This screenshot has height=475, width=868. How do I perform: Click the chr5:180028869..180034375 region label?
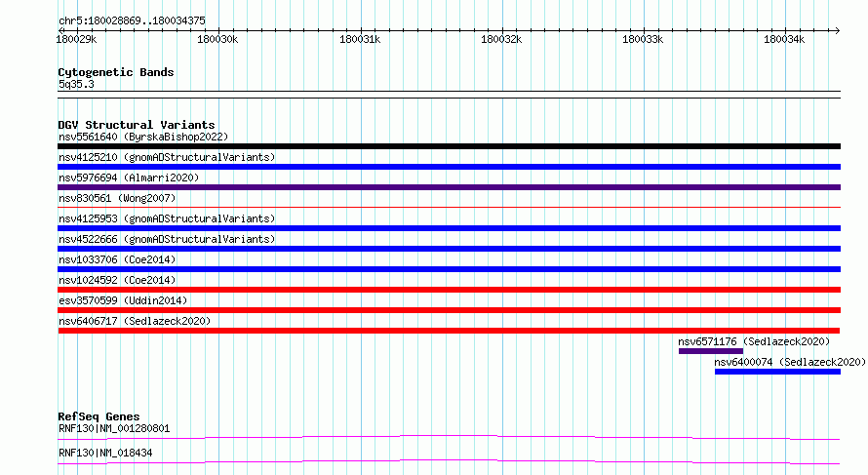[x=132, y=20]
